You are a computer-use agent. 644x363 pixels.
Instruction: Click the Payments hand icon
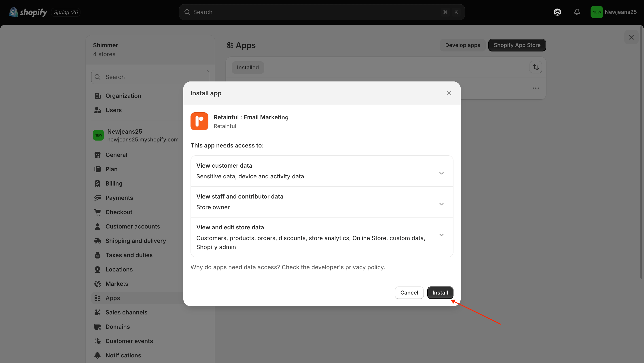tap(97, 198)
